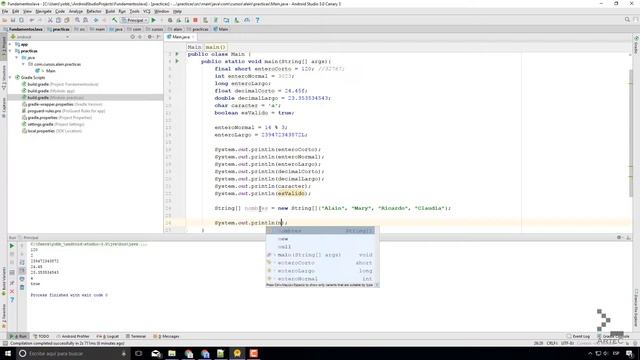Choose main(String[] args) autocomplete suggestion
The height and width of the screenshot is (360, 640).
coord(320,255)
